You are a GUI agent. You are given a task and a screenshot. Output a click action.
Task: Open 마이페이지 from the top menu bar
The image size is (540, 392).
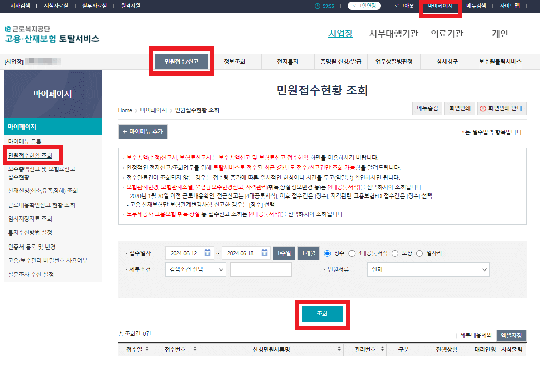click(440, 6)
